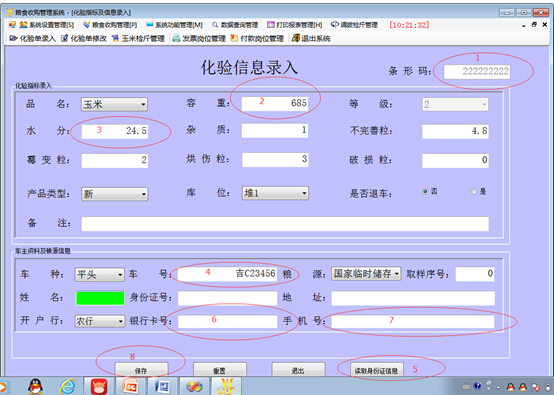The image size is (554, 395).
Task: Click the 保存 button
Action: coord(141,370)
